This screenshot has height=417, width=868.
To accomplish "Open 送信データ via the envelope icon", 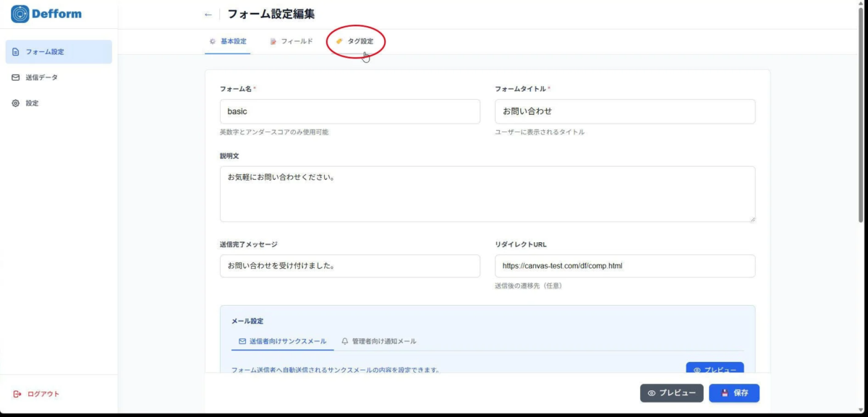I will [x=15, y=77].
